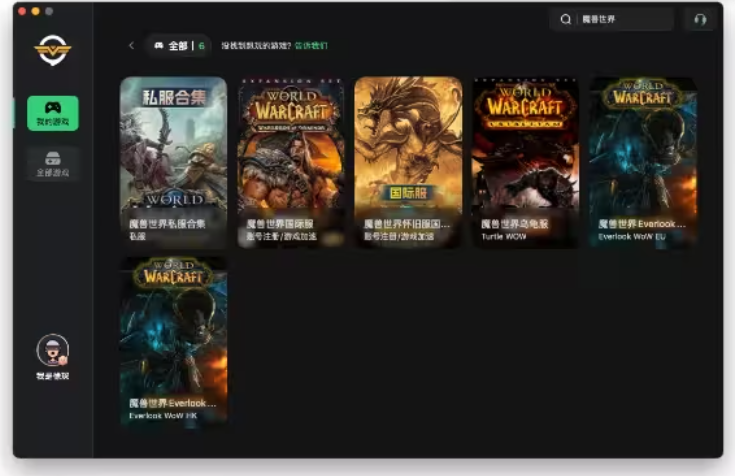Click the green 告诉我们 link
Image resolution: width=735 pixels, height=476 pixels.
pos(311,45)
